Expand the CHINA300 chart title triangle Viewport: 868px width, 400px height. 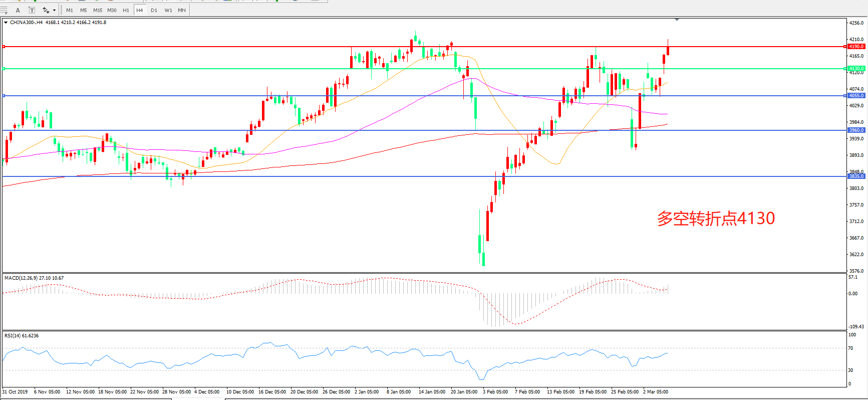6,23
